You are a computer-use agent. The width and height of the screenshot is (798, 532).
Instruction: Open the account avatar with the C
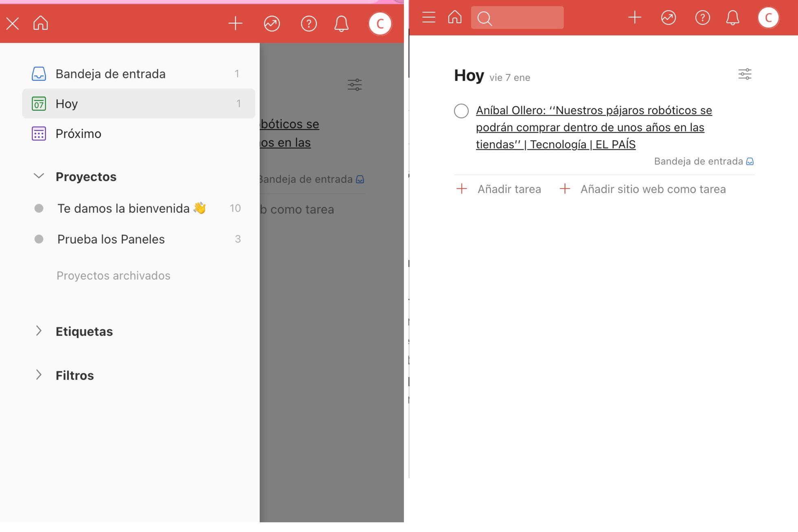pos(768,17)
